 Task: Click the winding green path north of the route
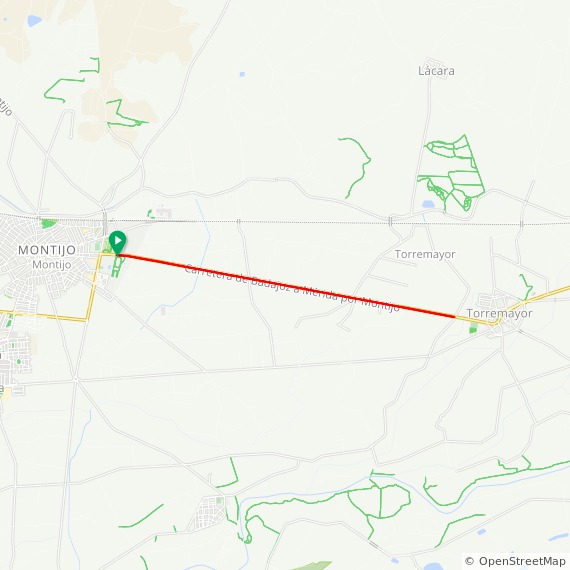click(358, 167)
